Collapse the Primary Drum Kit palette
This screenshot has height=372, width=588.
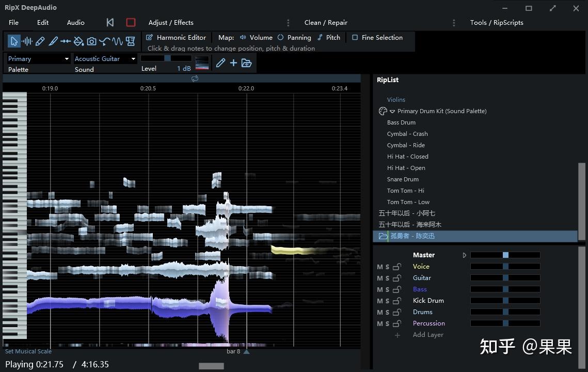(x=392, y=111)
